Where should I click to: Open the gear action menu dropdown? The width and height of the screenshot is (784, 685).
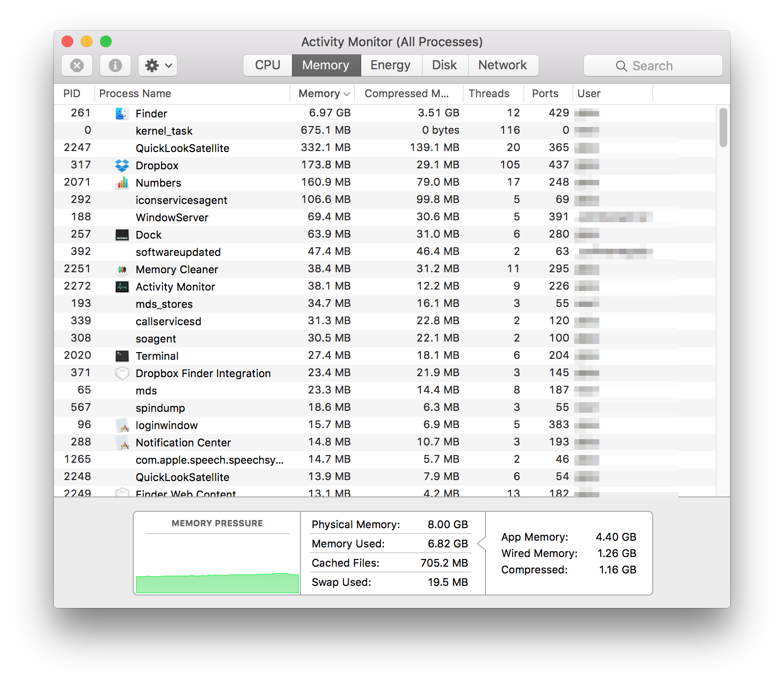point(158,65)
